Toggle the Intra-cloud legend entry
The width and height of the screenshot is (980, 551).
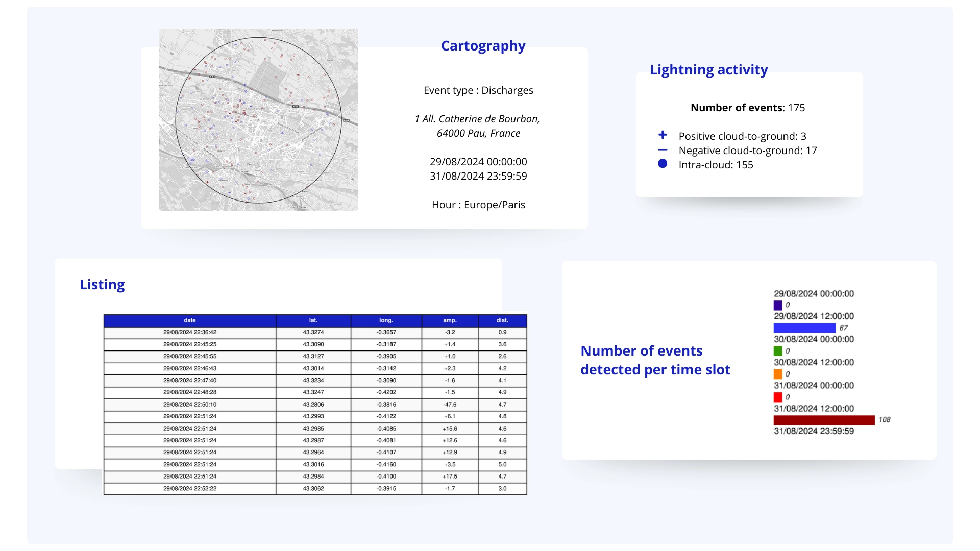[715, 164]
